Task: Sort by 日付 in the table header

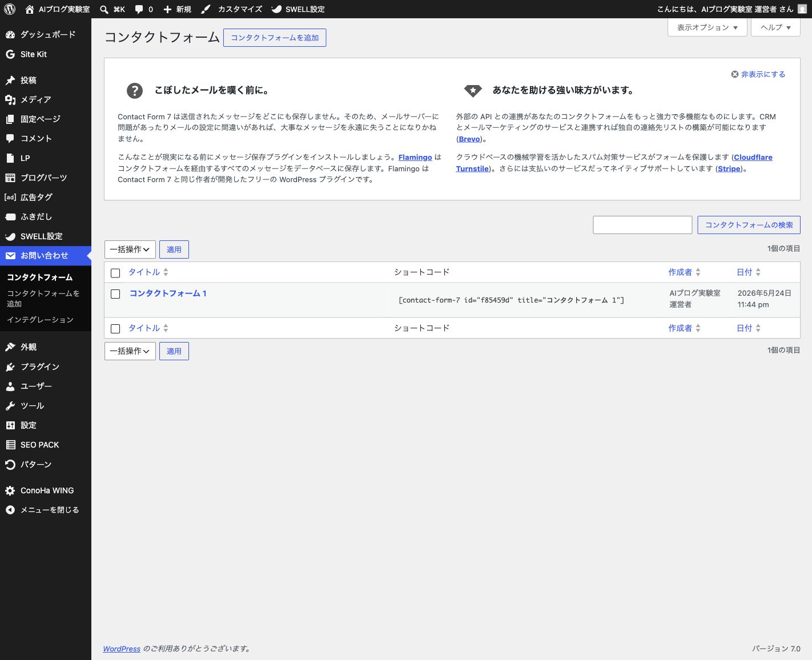Action: [749, 272]
